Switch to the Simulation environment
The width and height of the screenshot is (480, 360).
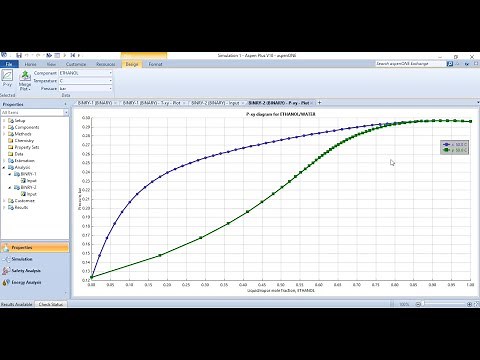[x=35, y=259]
